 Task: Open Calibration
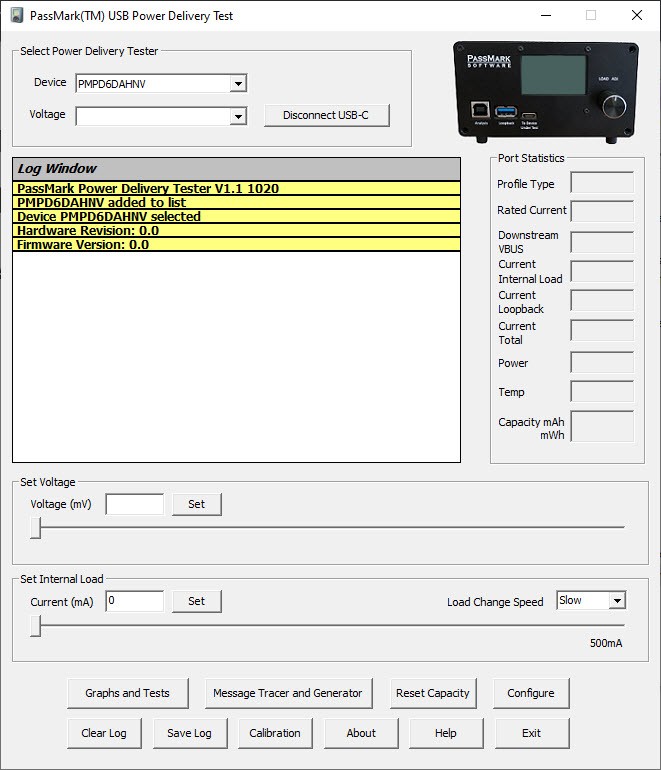click(x=275, y=733)
